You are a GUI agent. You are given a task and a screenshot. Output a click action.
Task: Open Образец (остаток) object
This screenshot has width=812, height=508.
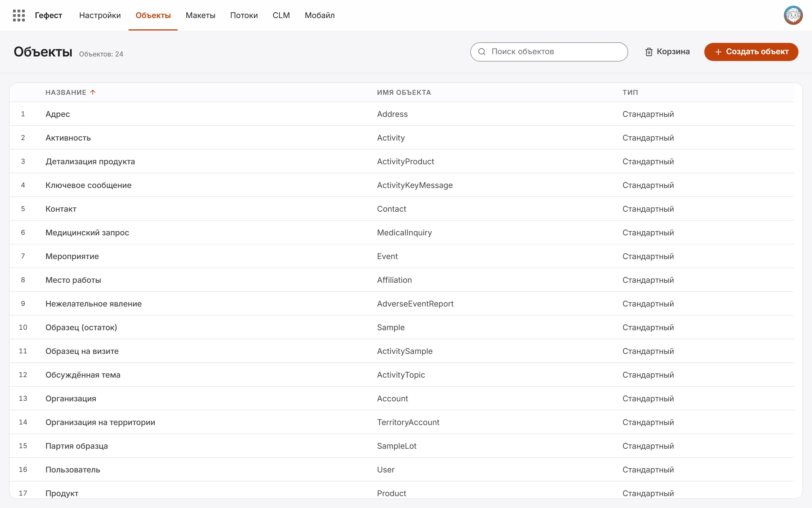click(x=81, y=327)
